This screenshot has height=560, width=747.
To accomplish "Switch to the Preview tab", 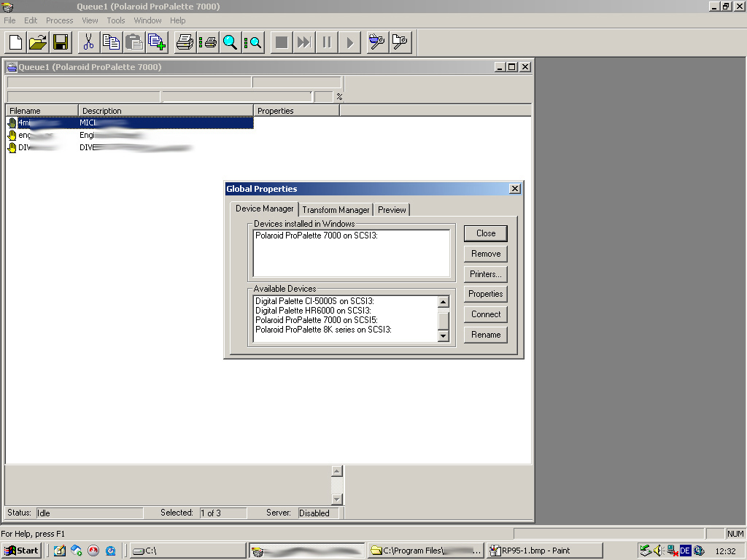I will tap(392, 210).
